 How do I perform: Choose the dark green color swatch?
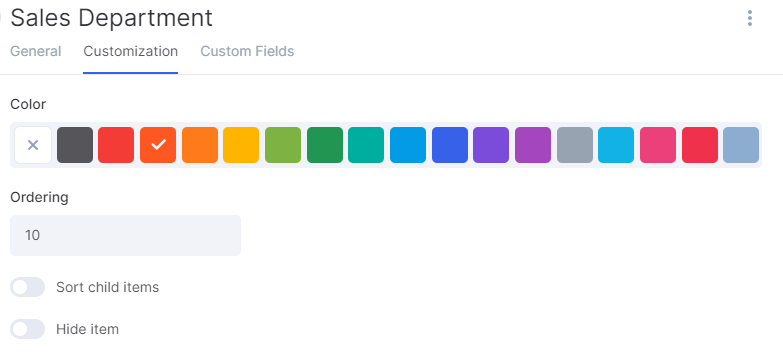point(325,145)
